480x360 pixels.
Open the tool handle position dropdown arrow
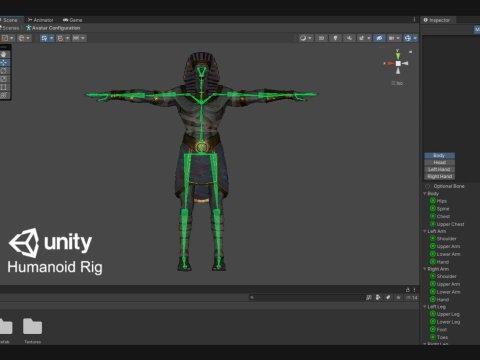(12, 38)
